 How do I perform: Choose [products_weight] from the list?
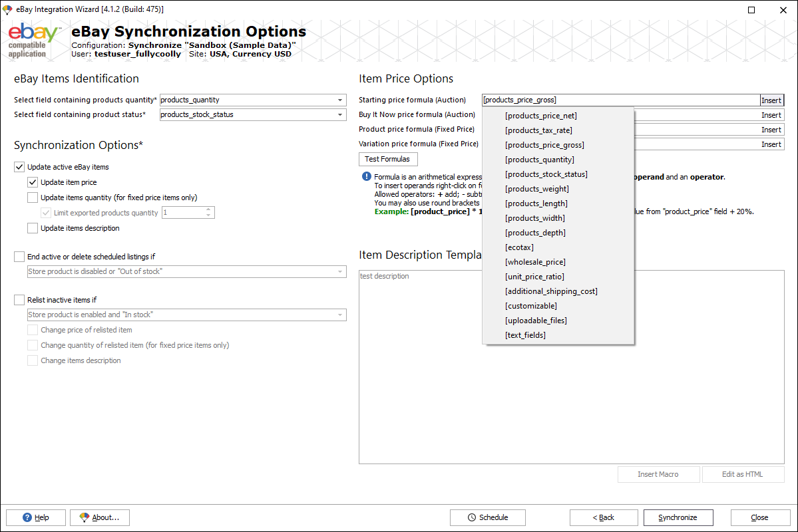click(558, 189)
